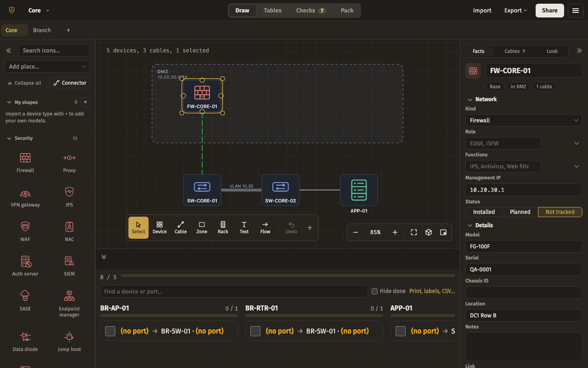Select the Endpoint manager shape

(x=69, y=304)
